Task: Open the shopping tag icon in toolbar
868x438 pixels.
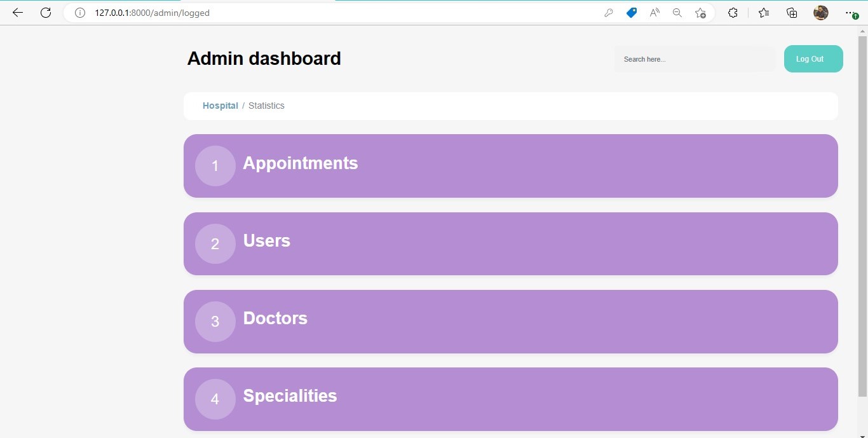Action: [x=631, y=12]
